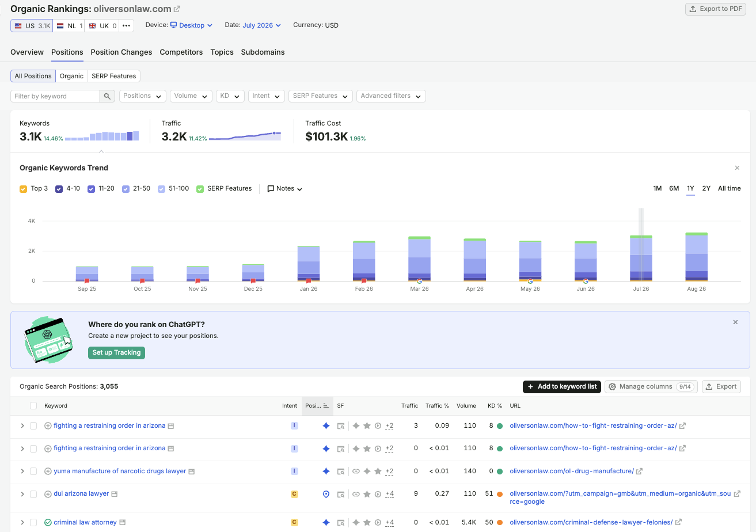Expand the dui arizona lawyer row
The height and width of the screenshot is (532, 756).
coord(22,494)
